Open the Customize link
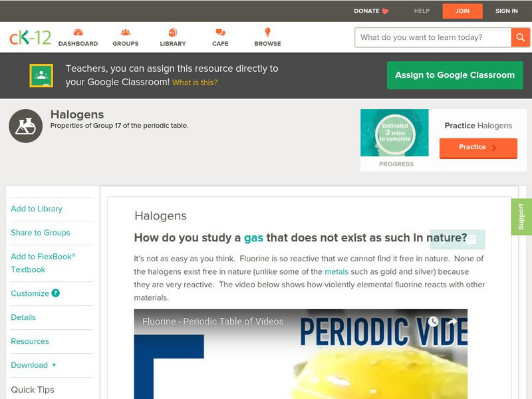Viewport: 532px width, 399px height. point(30,293)
